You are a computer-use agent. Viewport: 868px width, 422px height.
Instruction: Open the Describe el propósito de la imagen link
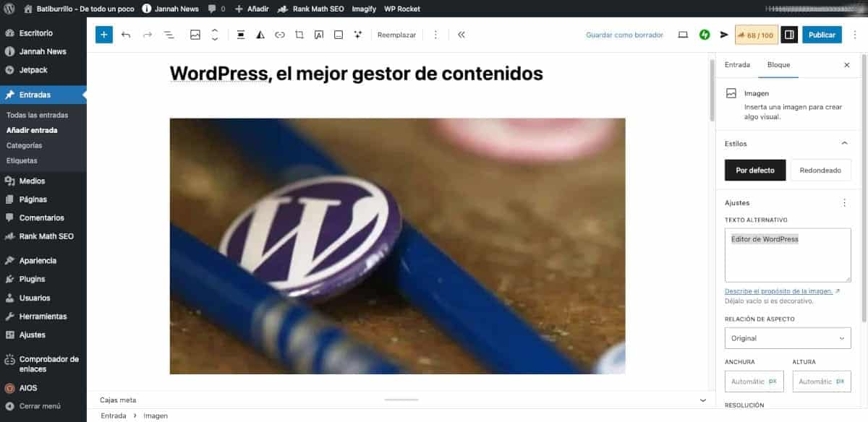click(x=783, y=291)
